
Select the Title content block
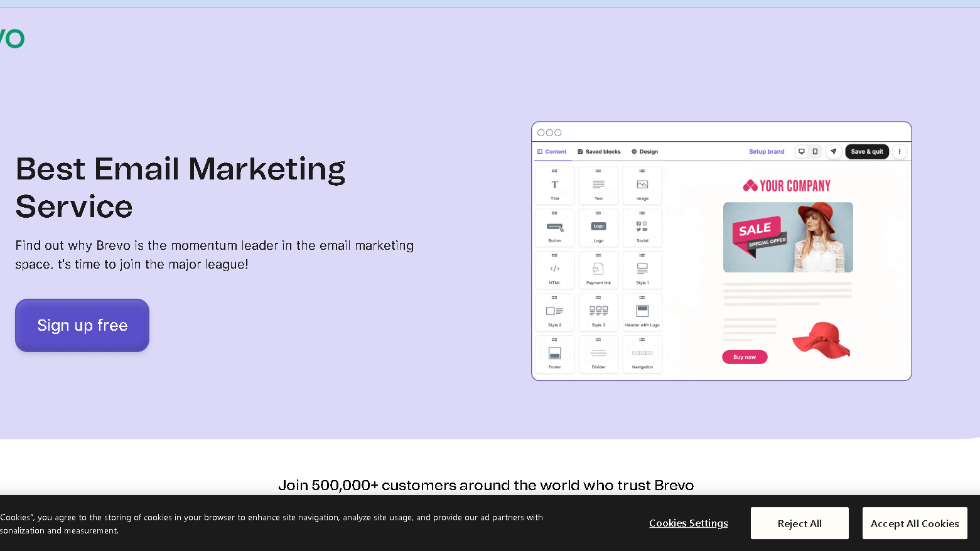click(x=554, y=185)
